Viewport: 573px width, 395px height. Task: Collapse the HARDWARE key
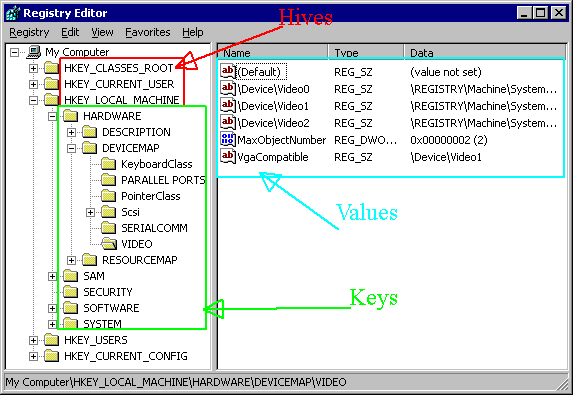point(52,116)
